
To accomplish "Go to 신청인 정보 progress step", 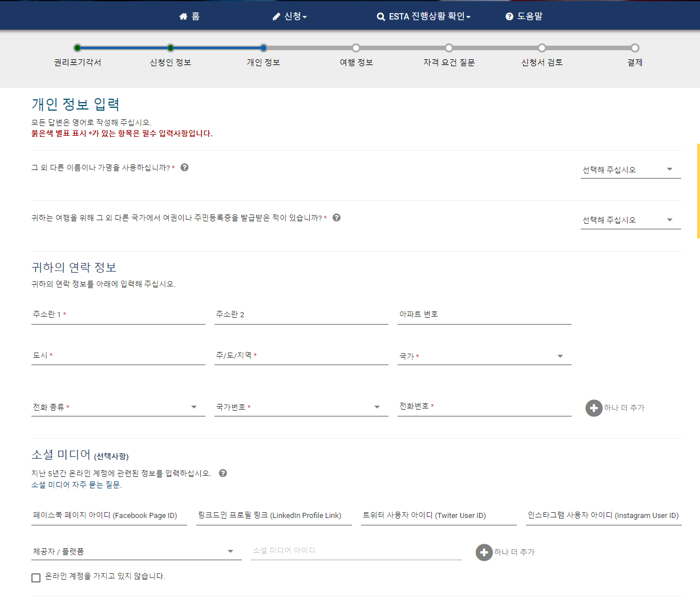I will pyautogui.click(x=171, y=56).
